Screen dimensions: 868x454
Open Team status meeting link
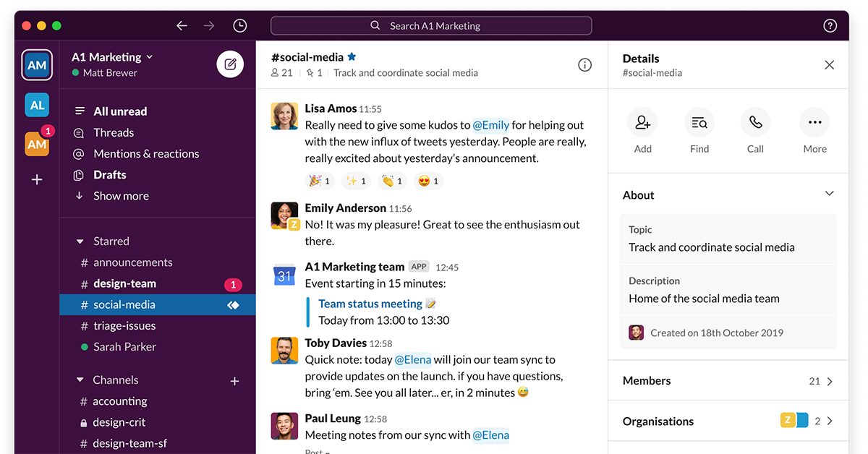click(370, 304)
